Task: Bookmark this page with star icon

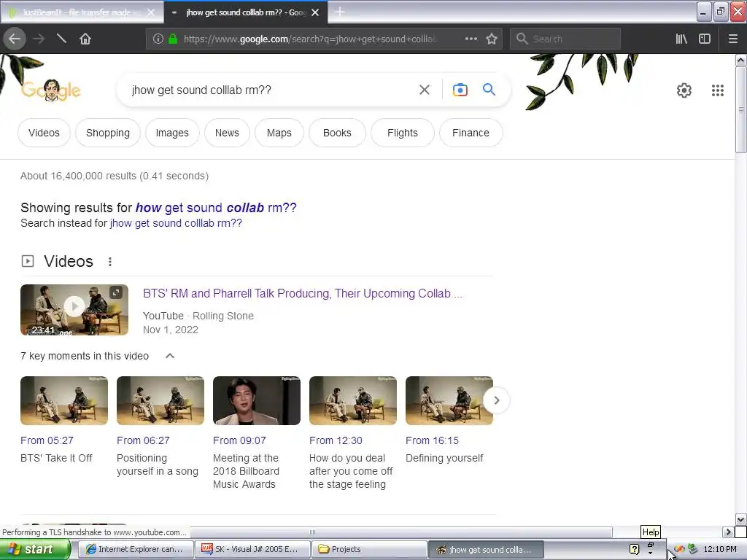Action: pyautogui.click(x=492, y=39)
